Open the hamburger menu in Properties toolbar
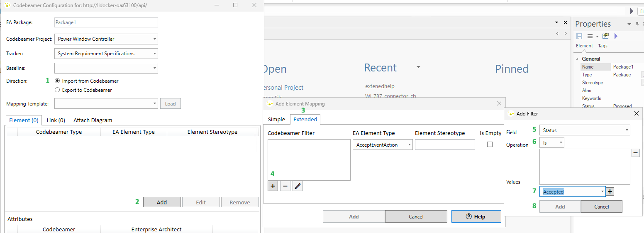Screen dimensions: 644x233 click(x=590, y=37)
